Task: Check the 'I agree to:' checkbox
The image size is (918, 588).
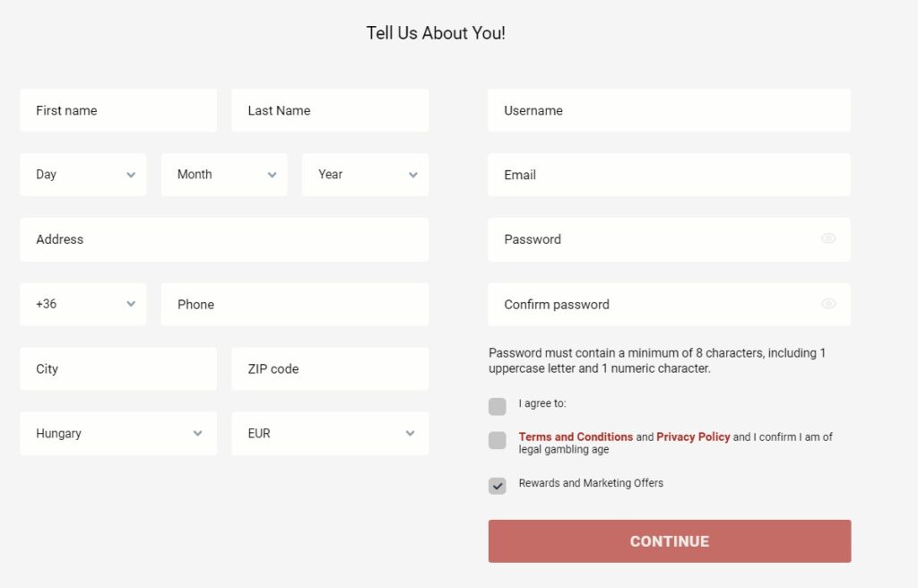Action: point(497,406)
